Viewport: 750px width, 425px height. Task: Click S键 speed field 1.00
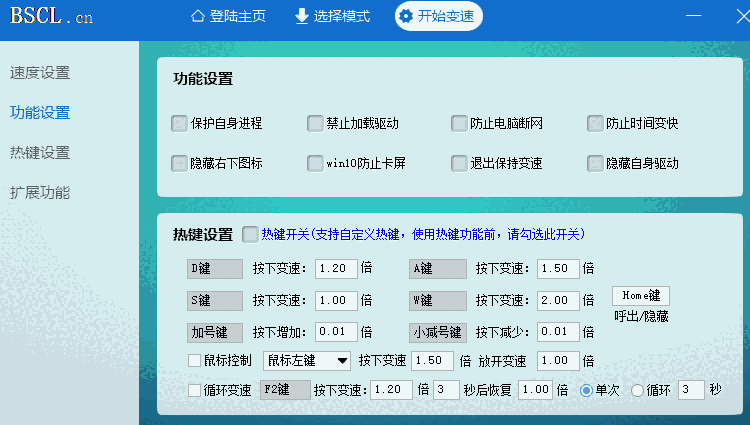(336, 301)
